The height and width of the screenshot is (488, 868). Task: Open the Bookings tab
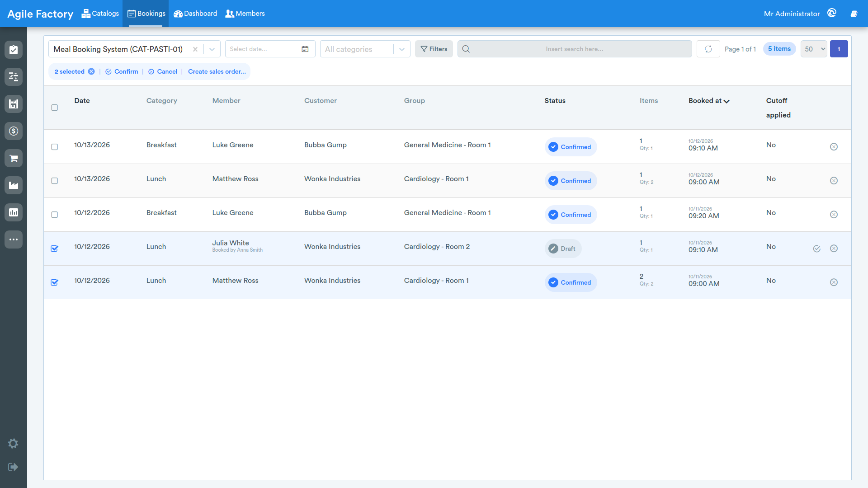click(146, 14)
